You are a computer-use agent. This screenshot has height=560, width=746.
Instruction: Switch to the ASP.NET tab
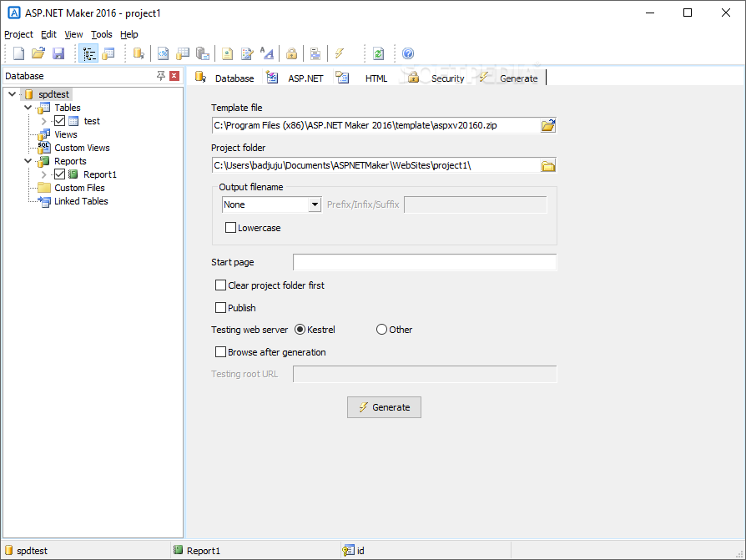click(295, 78)
